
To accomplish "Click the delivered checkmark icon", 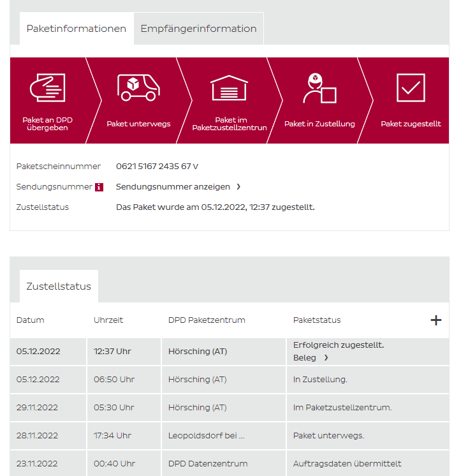I will pyautogui.click(x=411, y=87).
